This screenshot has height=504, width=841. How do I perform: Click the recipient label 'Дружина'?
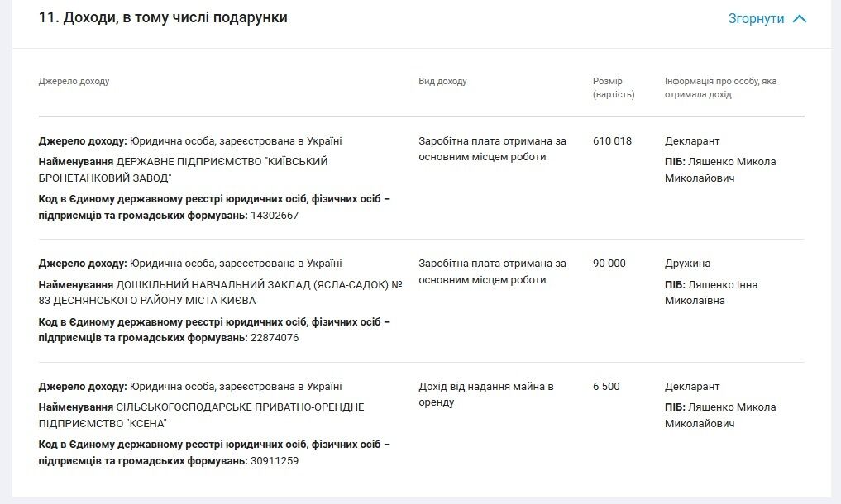pyautogui.click(x=687, y=264)
